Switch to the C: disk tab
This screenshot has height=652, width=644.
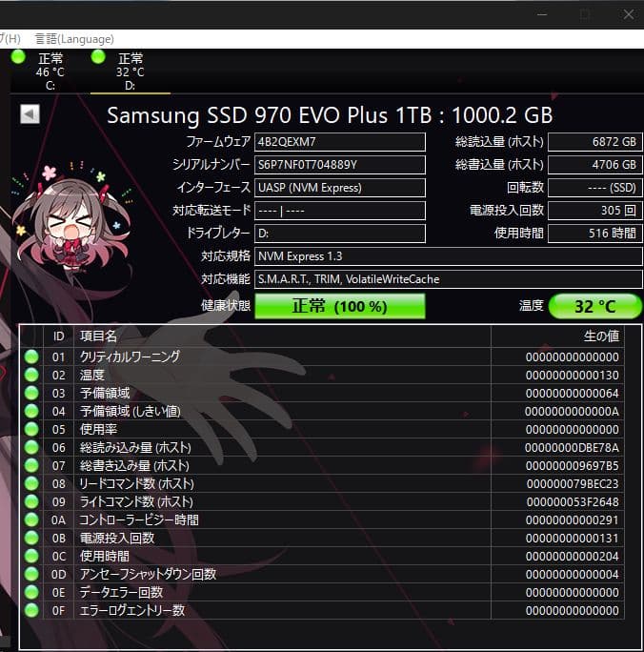pos(50,71)
